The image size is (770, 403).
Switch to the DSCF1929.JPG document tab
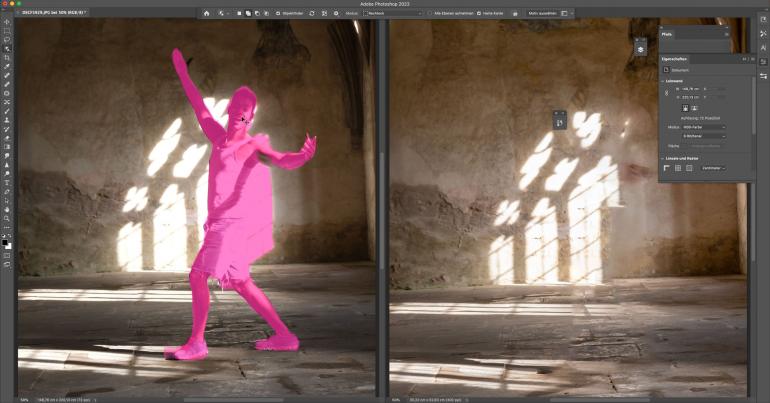[x=52, y=12]
